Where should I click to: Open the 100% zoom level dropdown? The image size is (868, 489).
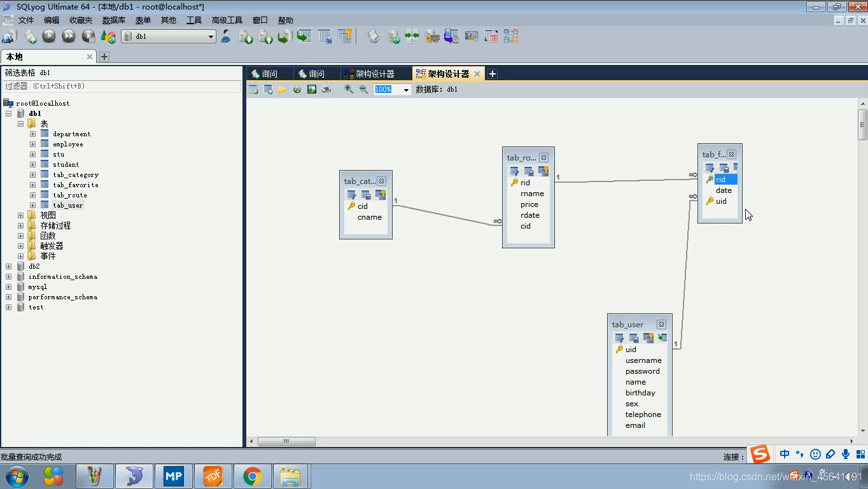(x=406, y=90)
